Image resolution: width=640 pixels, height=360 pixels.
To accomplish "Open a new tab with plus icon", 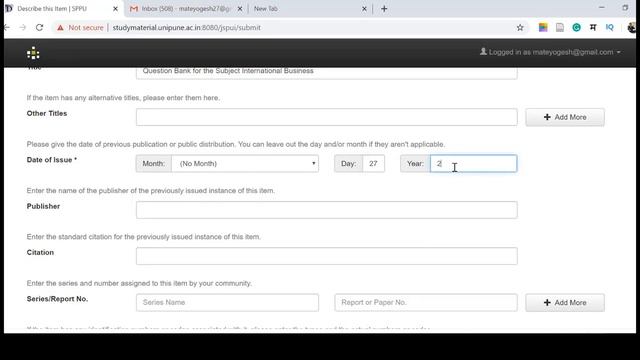I will pos(384,9).
